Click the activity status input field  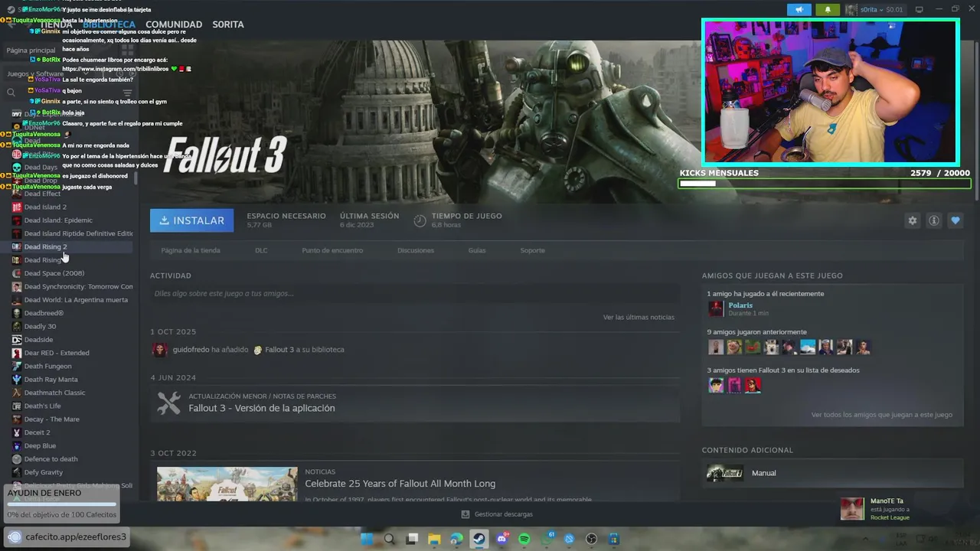(x=415, y=294)
